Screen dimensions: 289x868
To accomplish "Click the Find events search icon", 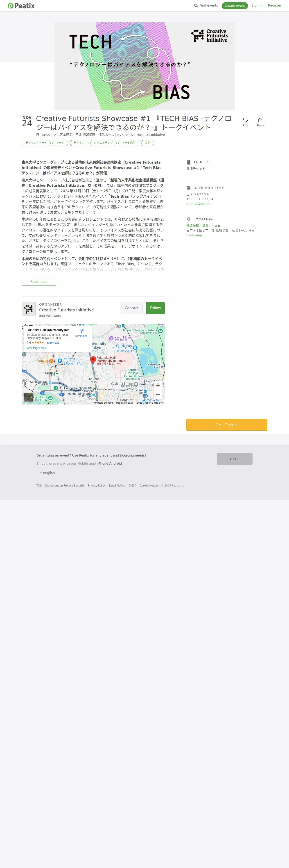I will [x=196, y=6].
